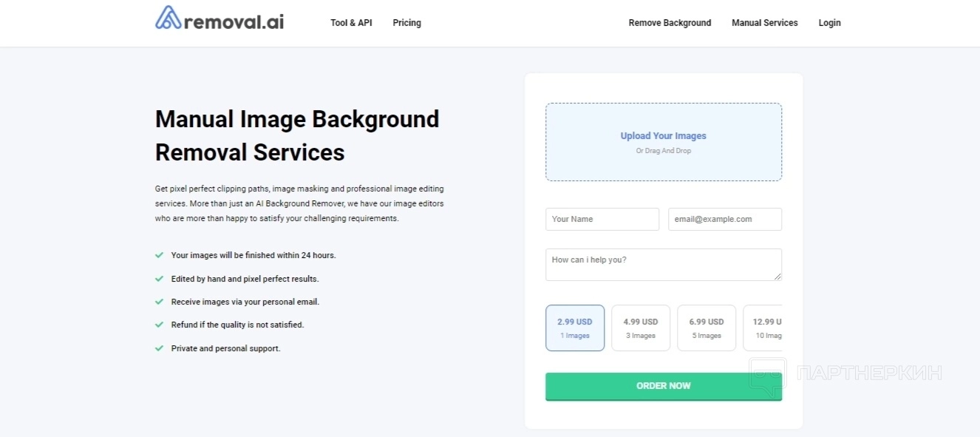This screenshot has width=980, height=437.
Task: Click the checkmark beside the refund line
Action: click(159, 325)
